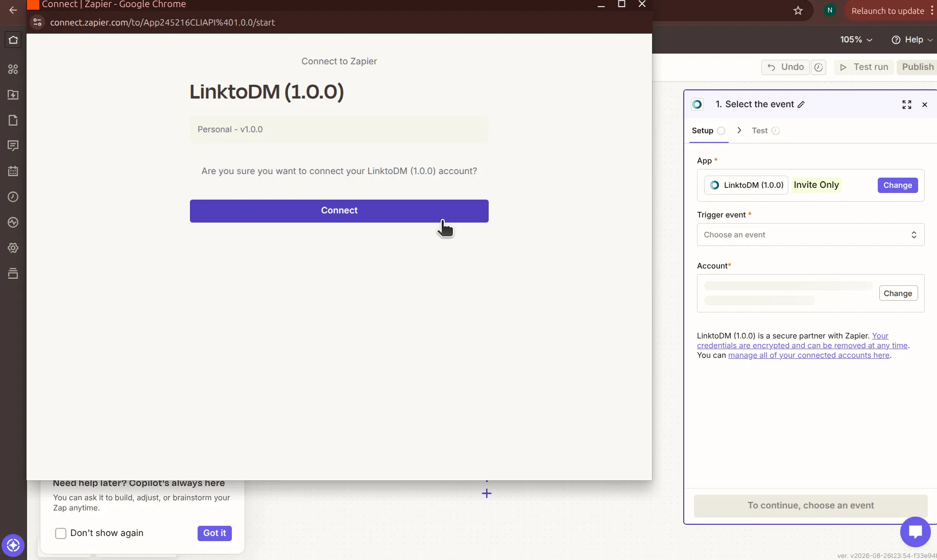Image resolution: width=937 pixels, height=560 pixels.
Task: Open the settings gear icon in sidebar
Action: pos(13,248)
